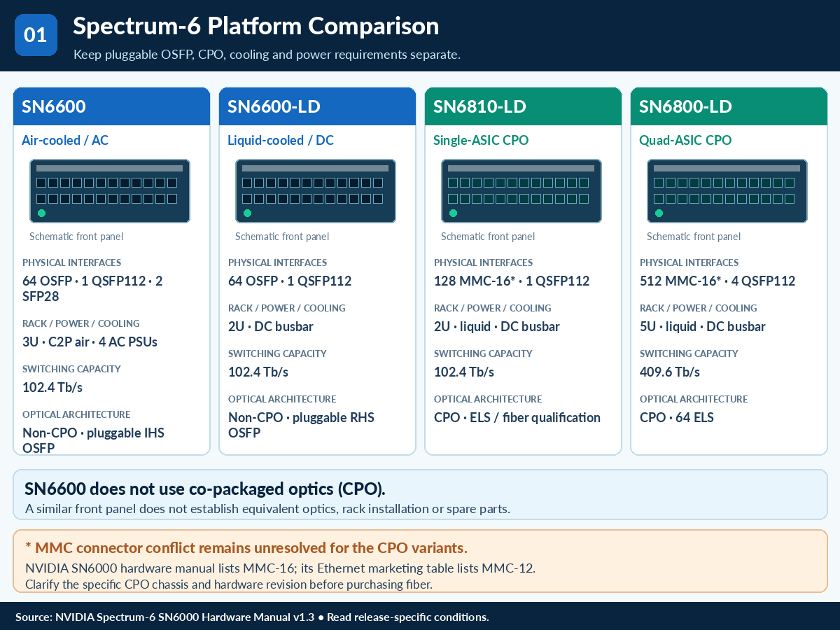Click the Single-ASIC CPO subtitle
This screenshot has height=630, width=840.
click(481, 140)
